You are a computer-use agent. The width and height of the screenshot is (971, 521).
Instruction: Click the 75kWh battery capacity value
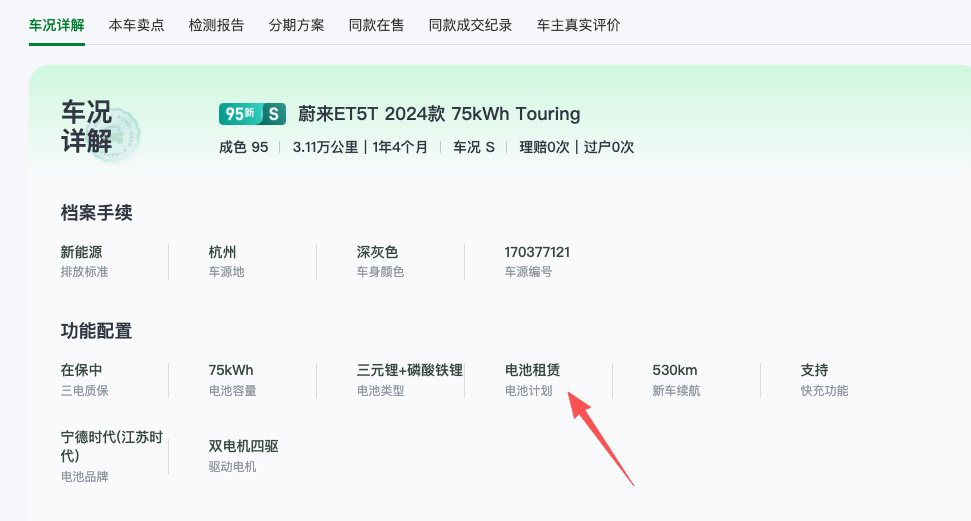click(x=231, y=370)
